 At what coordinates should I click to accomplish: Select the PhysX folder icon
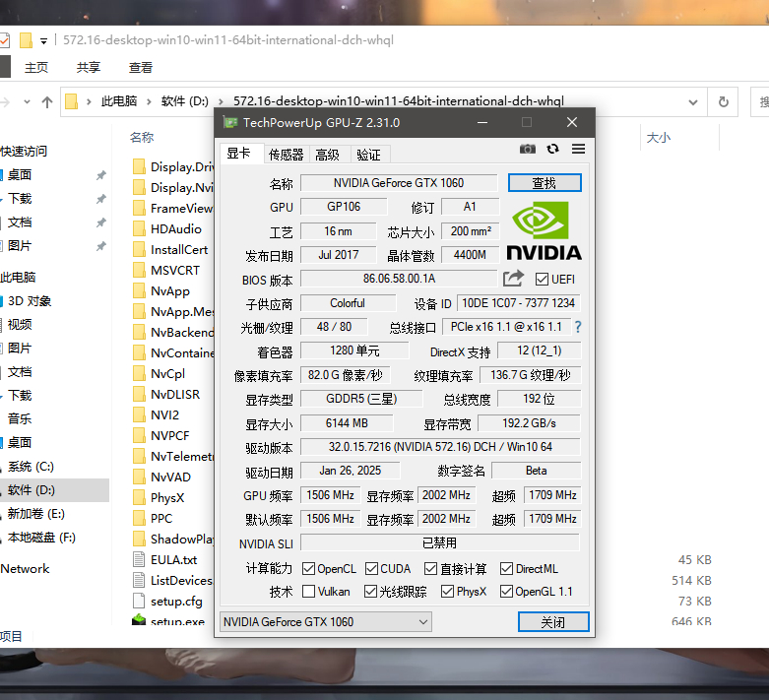click(139, 497)
